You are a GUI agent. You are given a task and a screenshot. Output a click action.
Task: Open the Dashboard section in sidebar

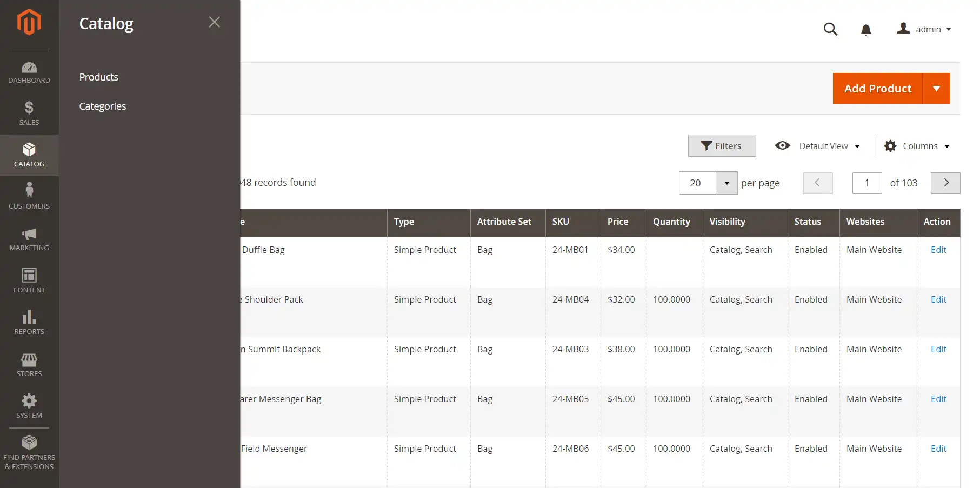(x=29, y=72)
